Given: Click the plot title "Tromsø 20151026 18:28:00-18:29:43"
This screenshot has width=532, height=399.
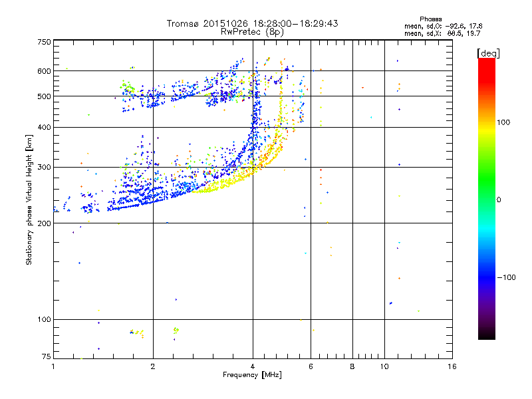Looking at the screenshot, I should click(x=252, y=23).
